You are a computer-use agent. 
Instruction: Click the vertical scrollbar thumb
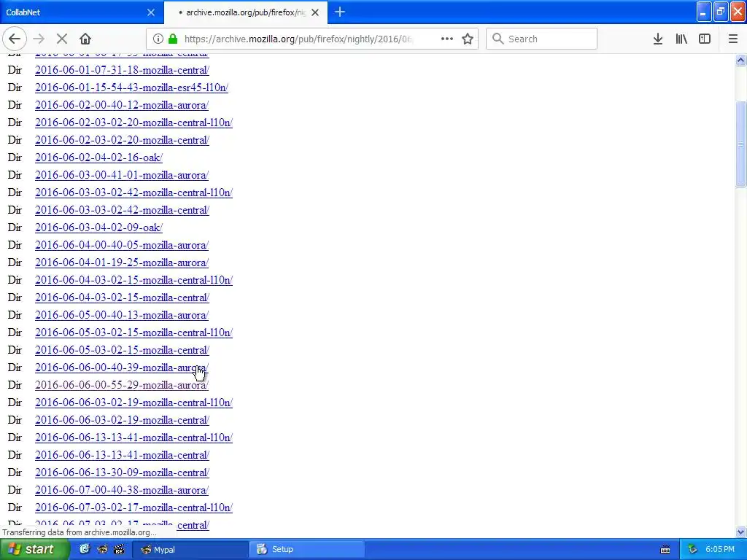740,144
